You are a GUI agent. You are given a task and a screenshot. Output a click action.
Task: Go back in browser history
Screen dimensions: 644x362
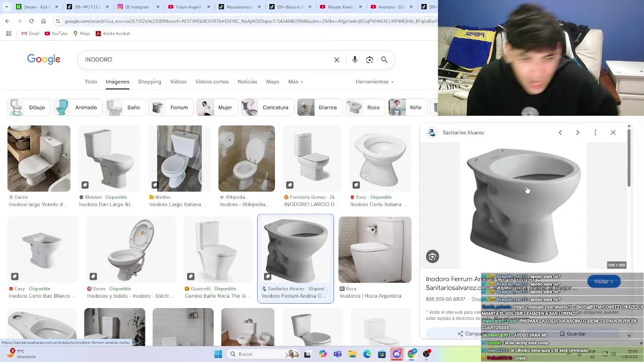click(7, 21)
